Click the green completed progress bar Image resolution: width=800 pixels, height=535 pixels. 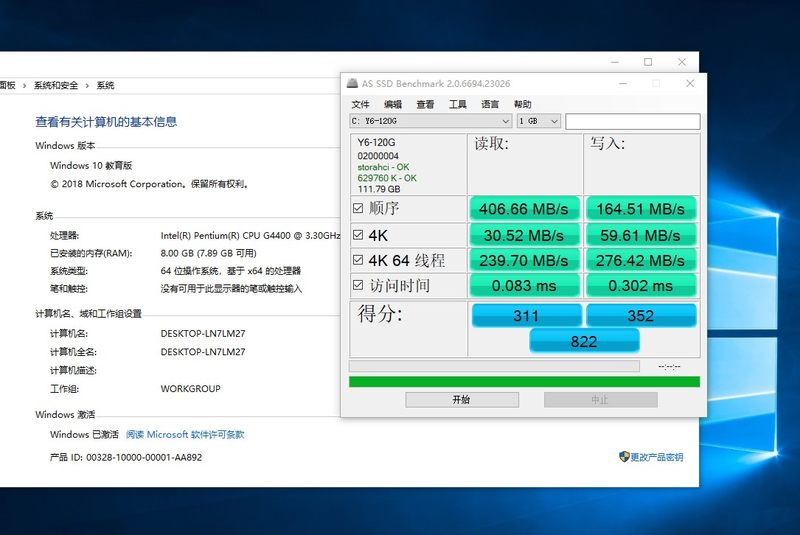[524, 382]
